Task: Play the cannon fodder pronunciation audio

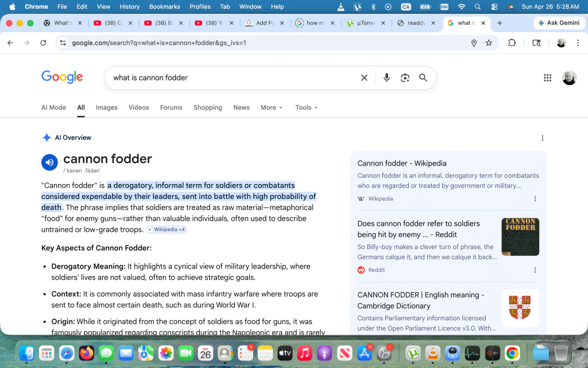Action: (49, 163)
